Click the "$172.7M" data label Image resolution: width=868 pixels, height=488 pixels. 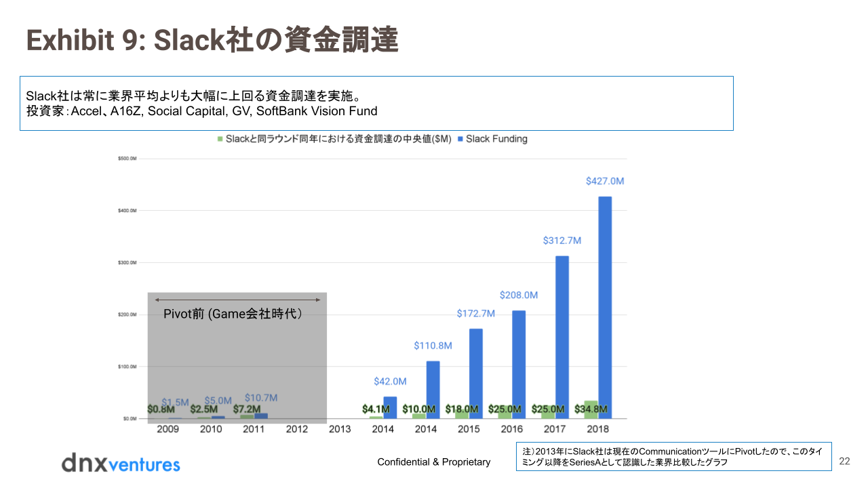476,314
